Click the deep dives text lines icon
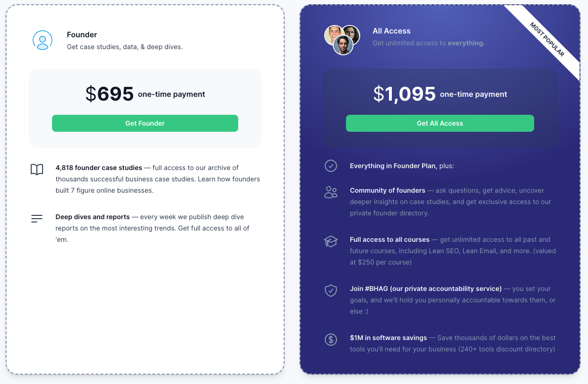This screenshot has height=384, width=588. coord(37,219)
